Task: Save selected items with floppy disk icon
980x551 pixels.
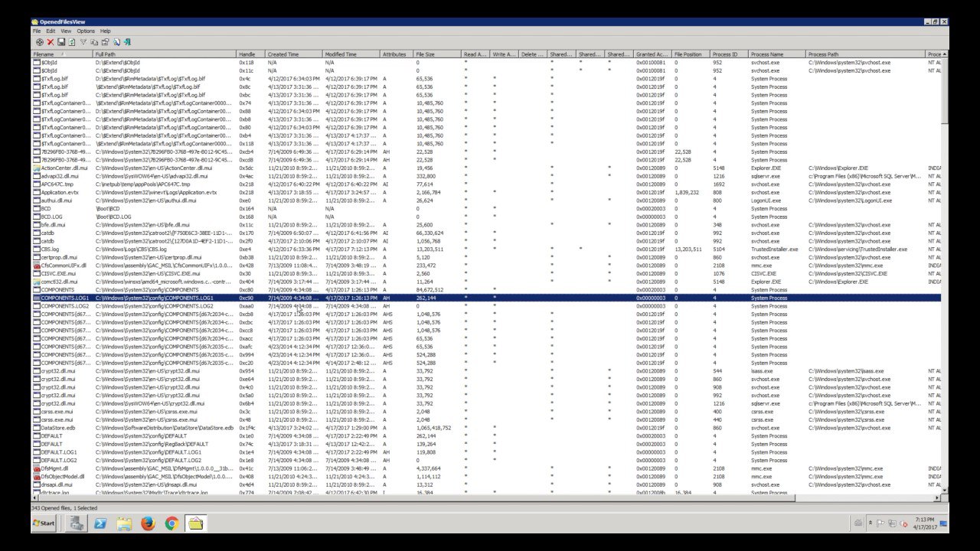Action: [x=61, y=42]
